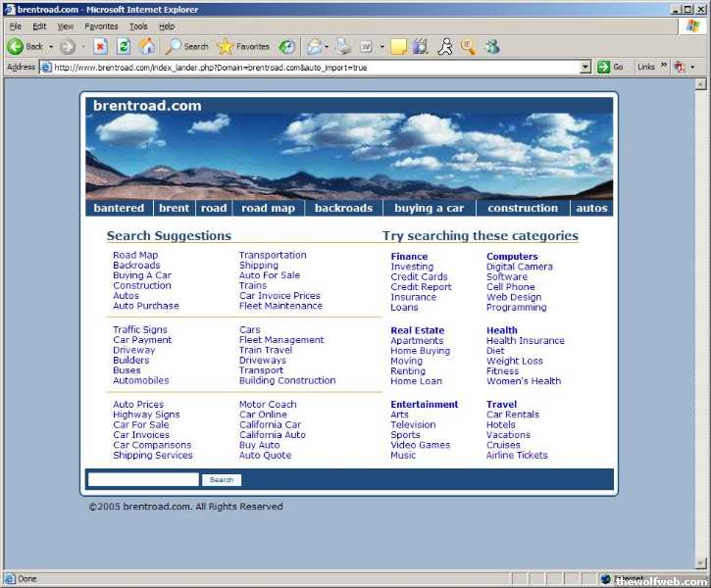Go to the Home page icon
Viewport: 711px width, 588px height.
point(147,46)
